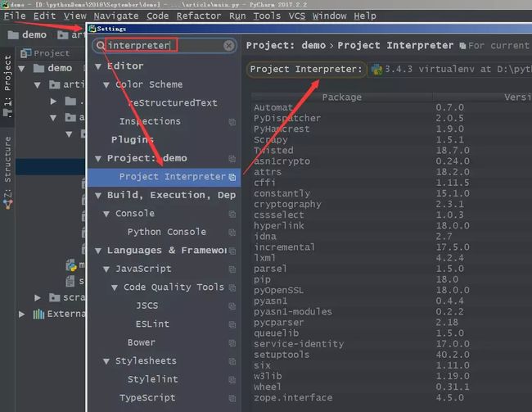Click project-level icon beside Python Console
Image resolution: width=532 pixels, height=412 pixels.
click(232, 233)
